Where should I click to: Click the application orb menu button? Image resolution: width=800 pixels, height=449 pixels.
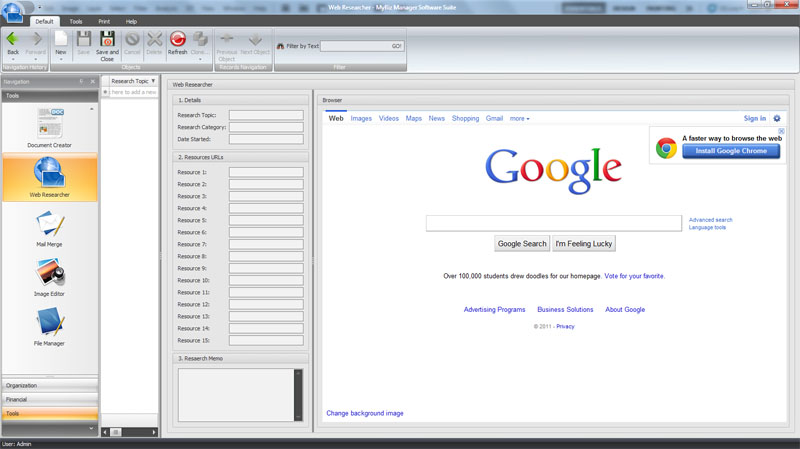coord(12,12)
